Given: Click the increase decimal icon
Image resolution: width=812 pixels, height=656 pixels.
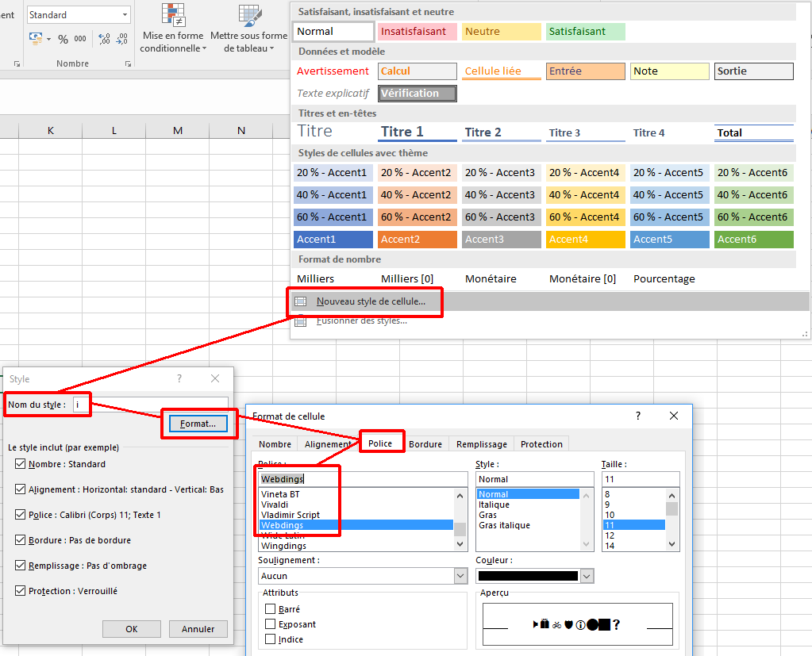Looking at the screenshot, I should tap(104, 39).
